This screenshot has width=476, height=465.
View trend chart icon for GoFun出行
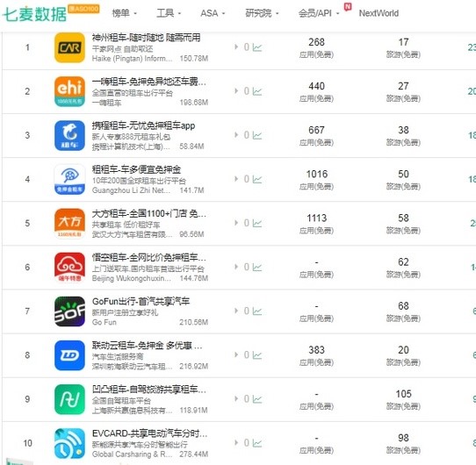tap(257, 311)
